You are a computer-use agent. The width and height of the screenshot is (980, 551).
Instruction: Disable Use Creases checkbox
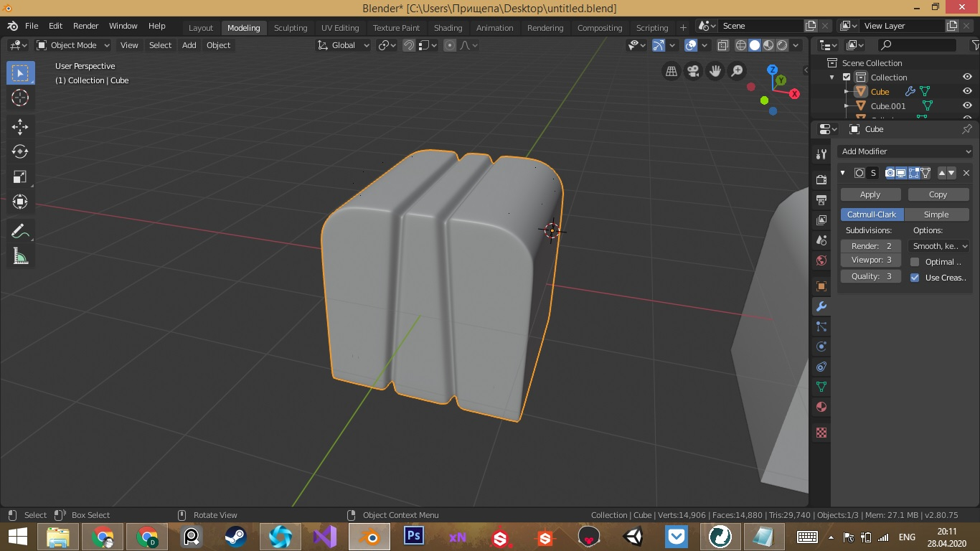915,278
